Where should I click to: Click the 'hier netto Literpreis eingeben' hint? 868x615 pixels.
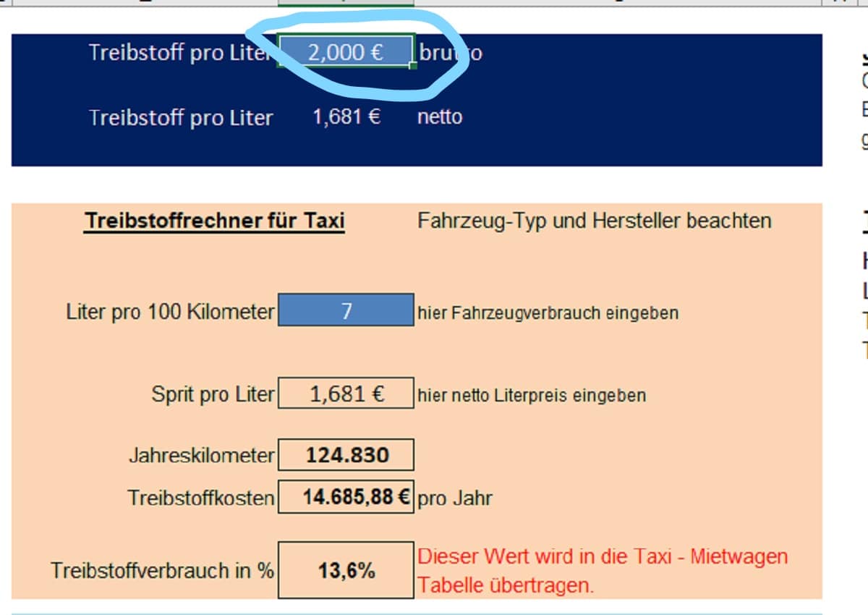click(532, 396)
